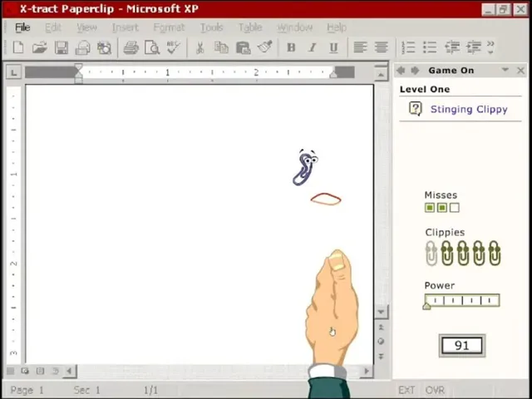This screenshot has height=399, width=532.
Task: Click the task pane Back arrow
Action: tap(401, 71)
